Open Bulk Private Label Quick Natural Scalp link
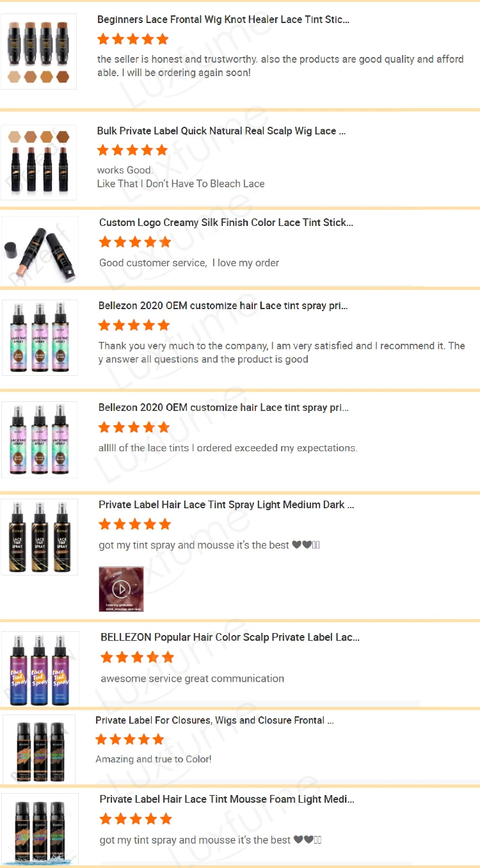 (221, 131)
